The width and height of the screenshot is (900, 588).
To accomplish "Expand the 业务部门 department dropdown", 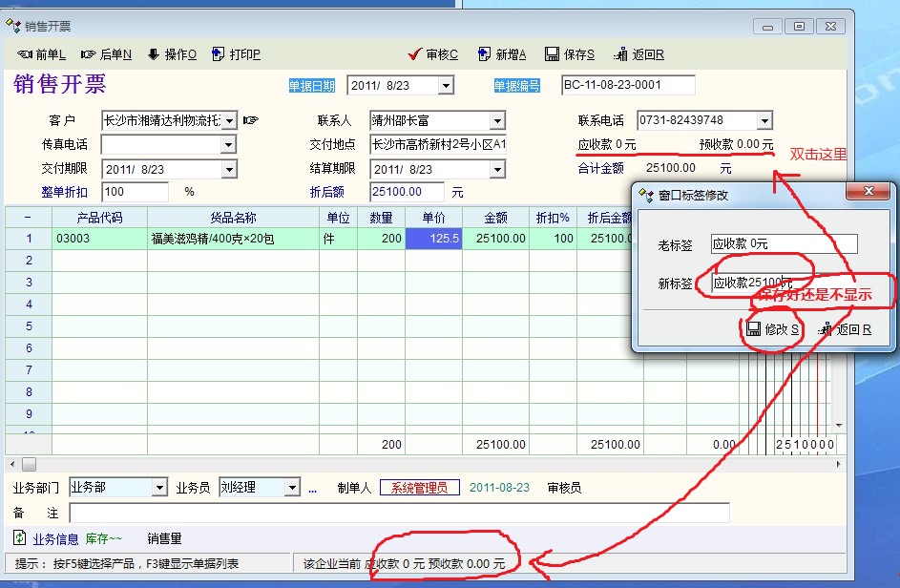I will click(159, 488).
